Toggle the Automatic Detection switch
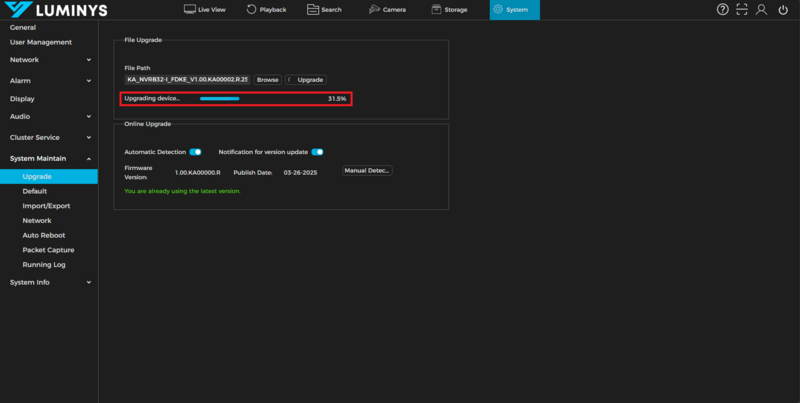This screenshot has height=403, width=800. 195,152
